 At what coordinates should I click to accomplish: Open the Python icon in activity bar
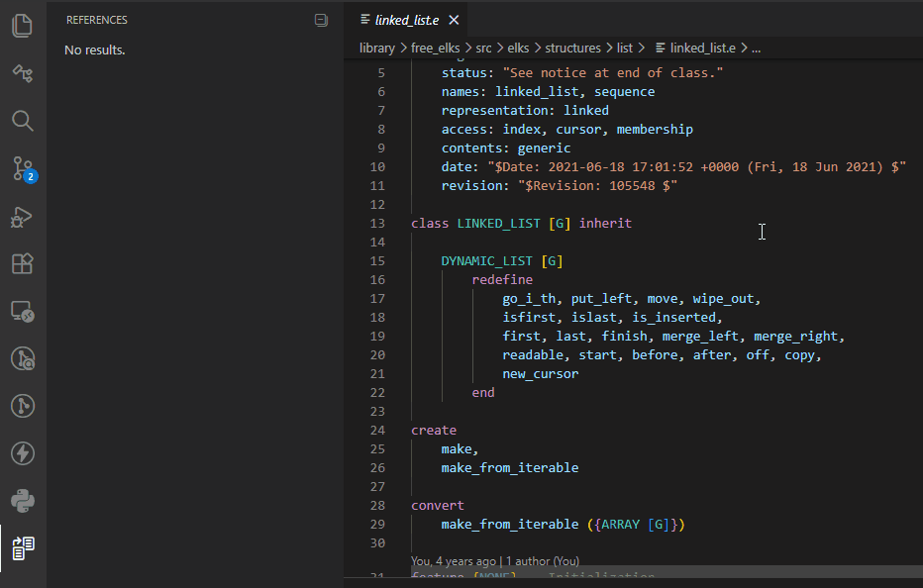23,500
